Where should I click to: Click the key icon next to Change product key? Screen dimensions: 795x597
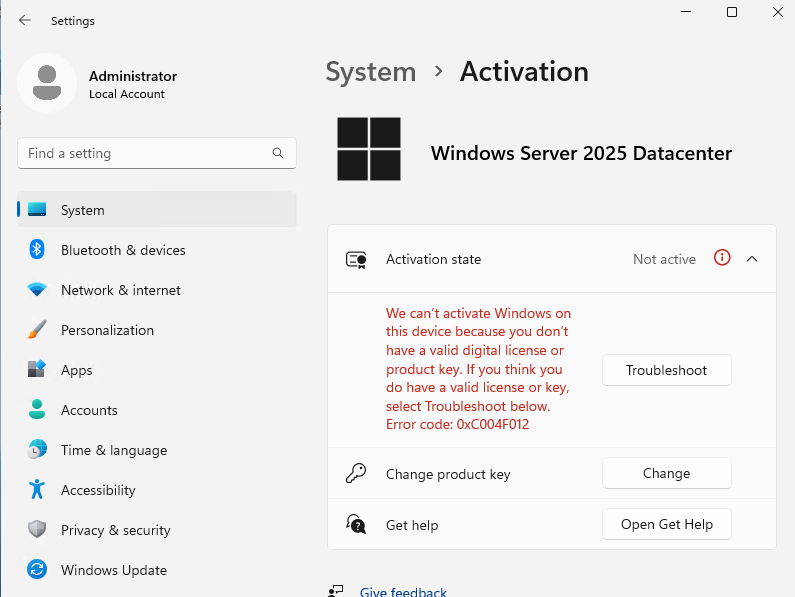click(x=356, y=473)
